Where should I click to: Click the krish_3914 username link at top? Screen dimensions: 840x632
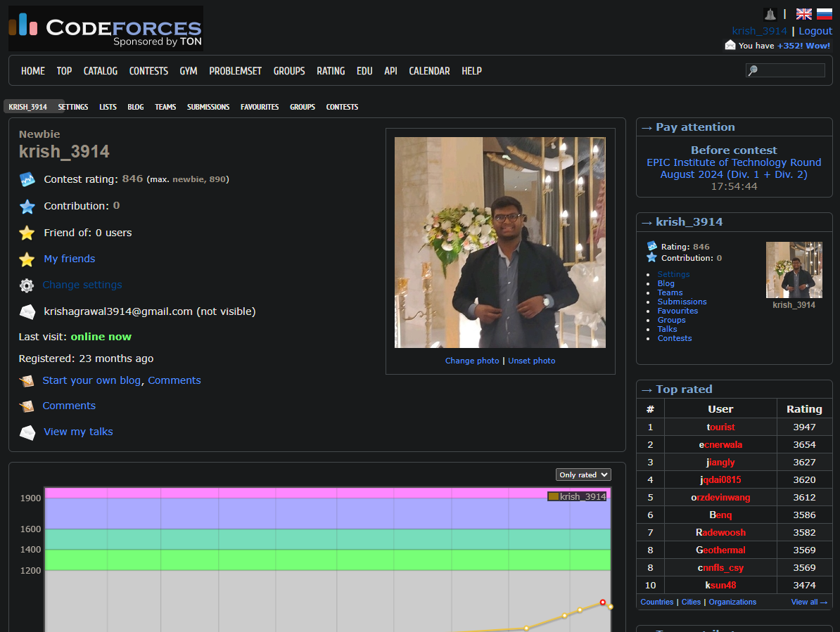(759, 31)
